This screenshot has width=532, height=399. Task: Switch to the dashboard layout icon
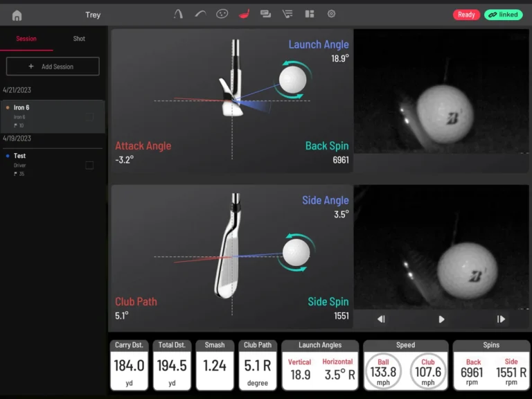pyautogui.click(x=310, y=14)
